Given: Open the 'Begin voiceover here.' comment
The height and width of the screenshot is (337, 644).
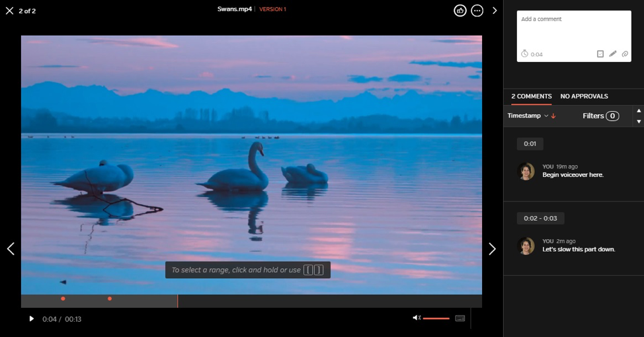Looking at the screenshot, I should point(573,175).
